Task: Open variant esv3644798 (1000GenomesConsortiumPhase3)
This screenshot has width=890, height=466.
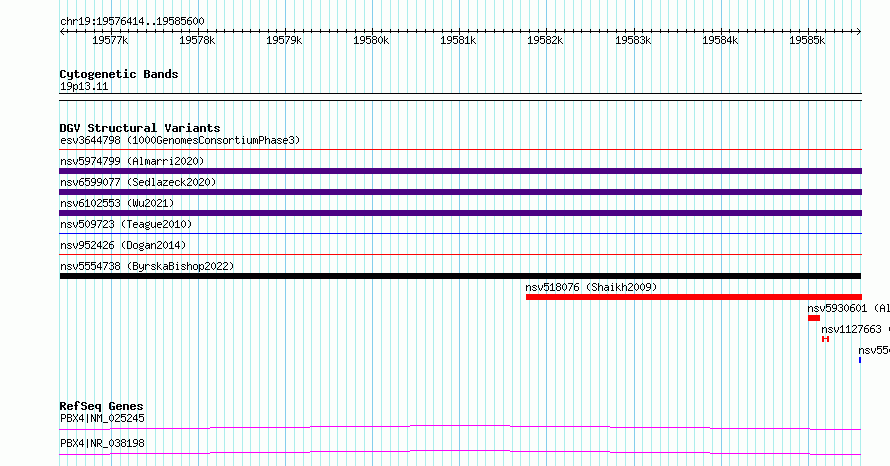Action: 180,140
